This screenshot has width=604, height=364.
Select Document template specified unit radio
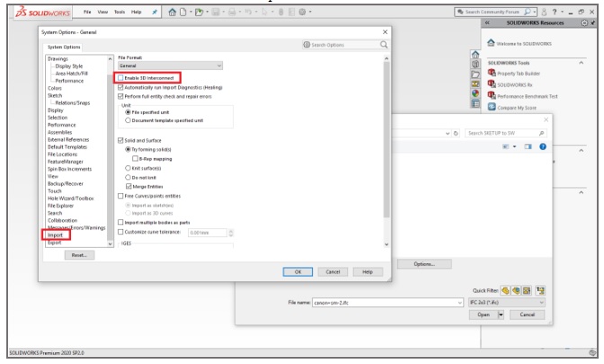[x=128, y=120]
